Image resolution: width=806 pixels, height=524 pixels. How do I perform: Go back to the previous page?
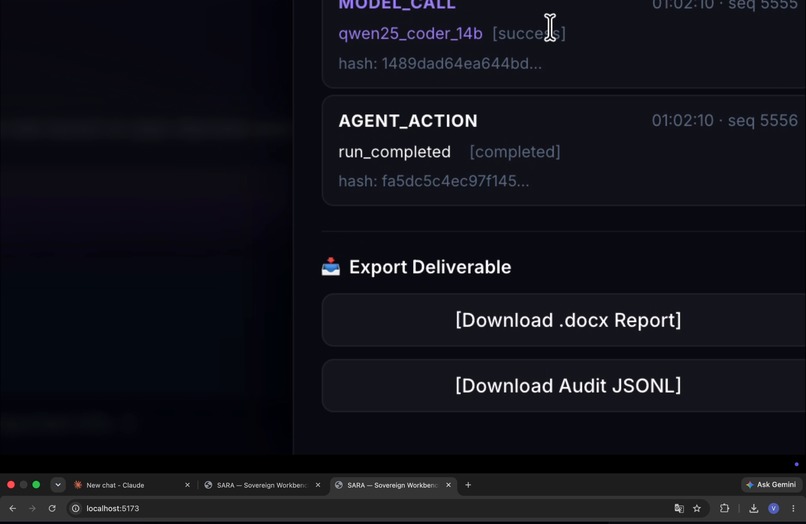coord(13,509)
